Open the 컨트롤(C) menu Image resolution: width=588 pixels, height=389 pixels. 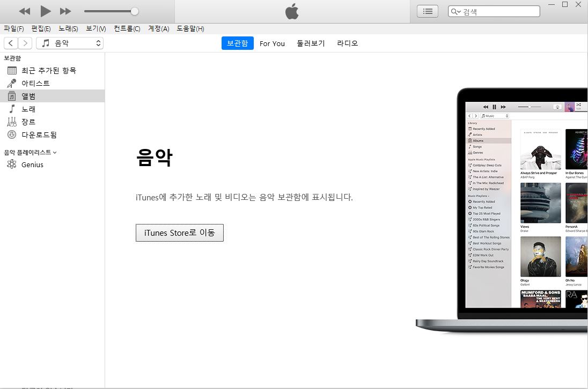pyautogui.click(x=127, y=28)
